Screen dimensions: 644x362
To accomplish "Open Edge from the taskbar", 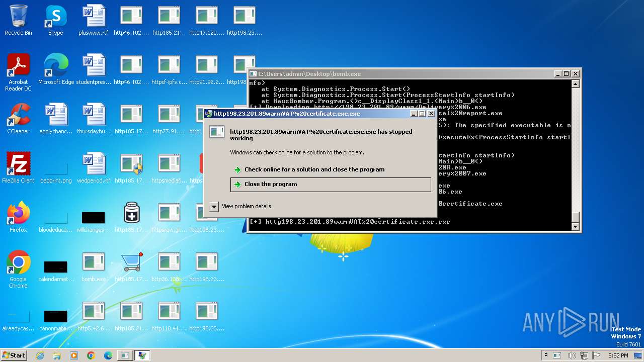I will [108, 355].
